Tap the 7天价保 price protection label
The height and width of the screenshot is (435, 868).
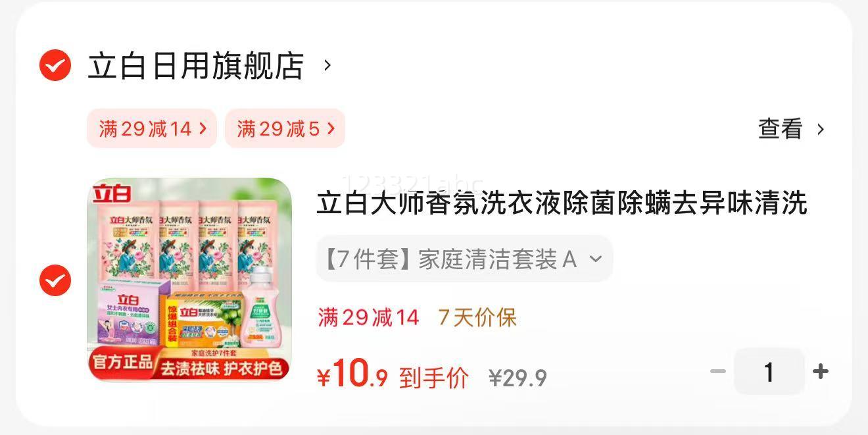[x=477, y=318]
